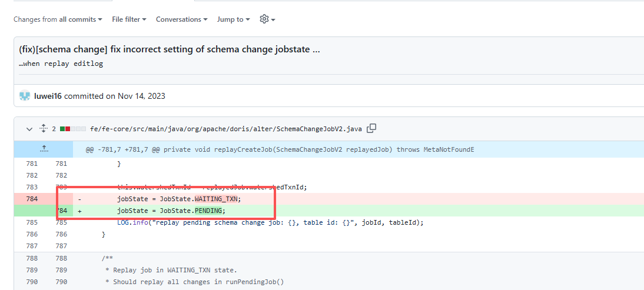Image resolution: width=644 pixels, height=290 pixels.
Task: Click the expand all lines icon
Action: pyautogui.click(x=43, y=129)
